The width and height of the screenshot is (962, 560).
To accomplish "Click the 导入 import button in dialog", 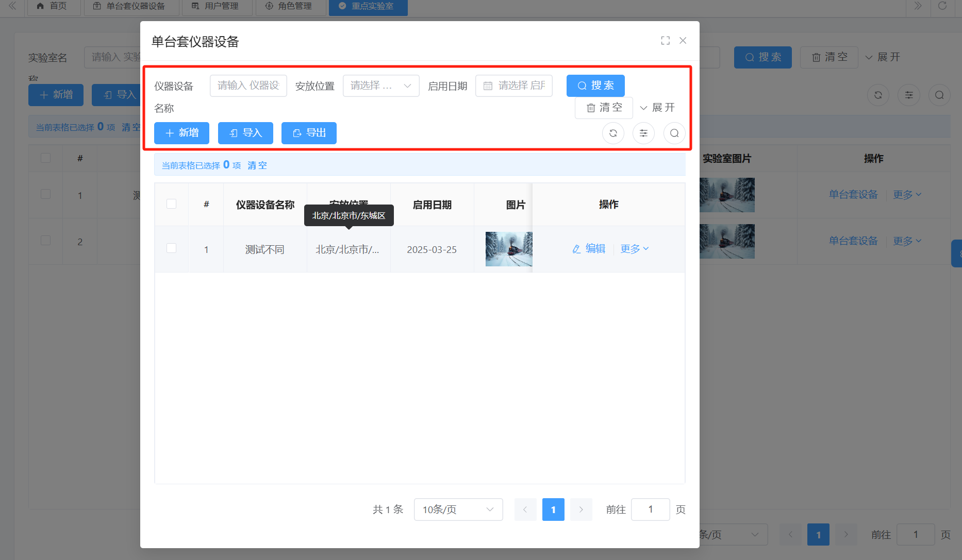I will click(x=245, y=133).
